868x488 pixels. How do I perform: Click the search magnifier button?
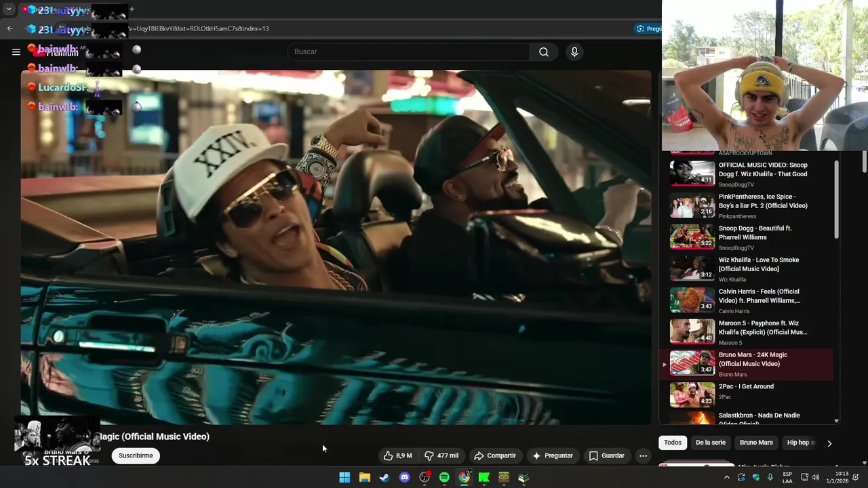pos(544,52)
